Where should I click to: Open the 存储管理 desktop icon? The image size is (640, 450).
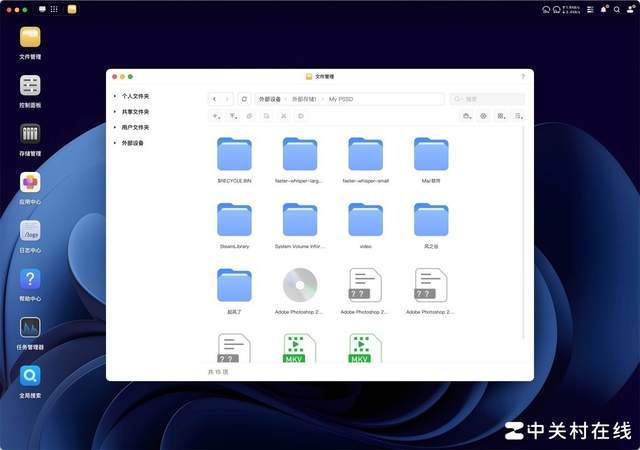(x=30, y=134)
